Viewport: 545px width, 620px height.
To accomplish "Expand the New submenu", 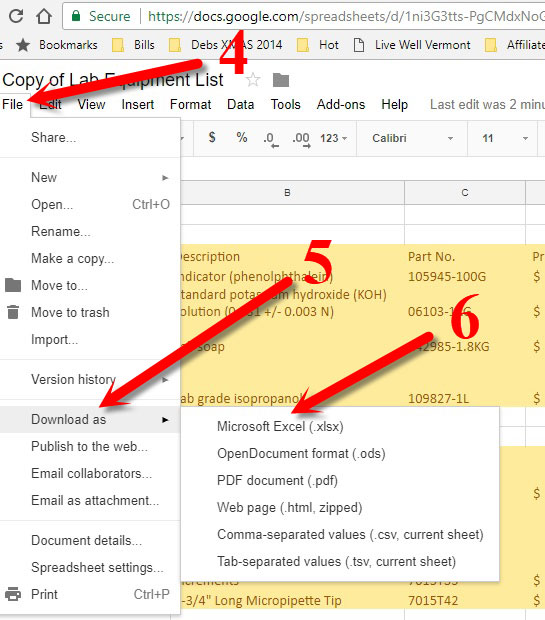I will click(90, 177).
